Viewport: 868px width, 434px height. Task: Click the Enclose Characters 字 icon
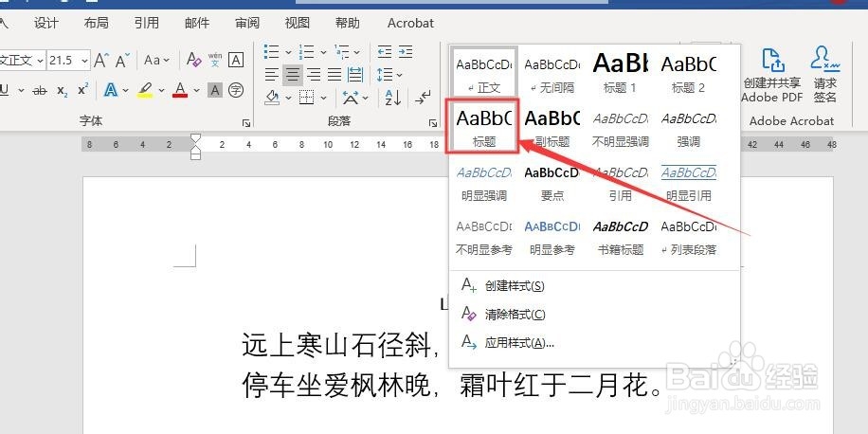(236, 90)
